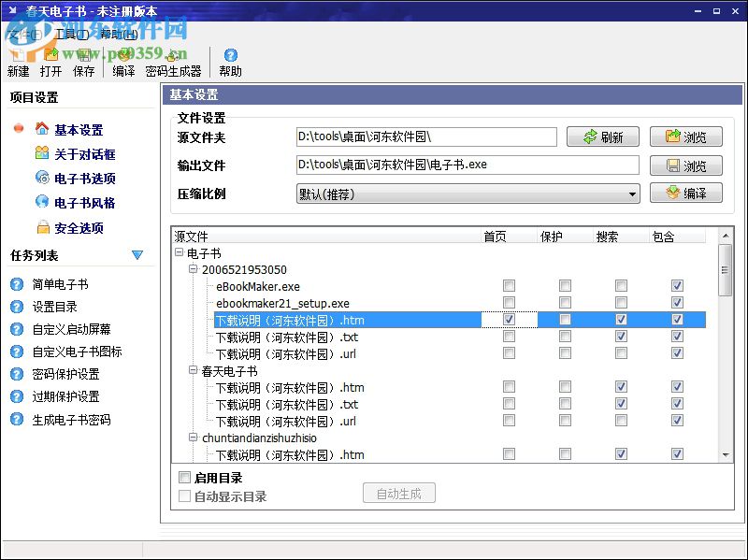
Task: Collapse the 2006521953050 folder node
Action: (194, 269)
